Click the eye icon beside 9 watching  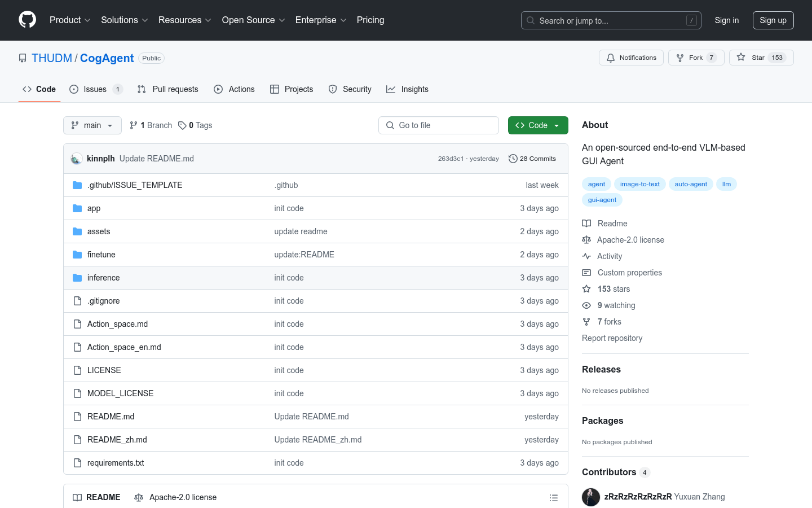click(586, 305)
